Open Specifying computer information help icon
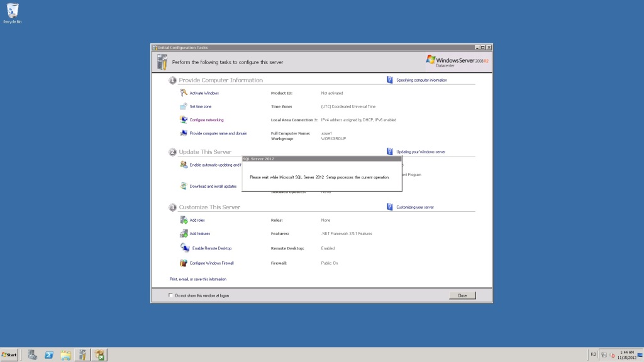 [x=390, y=80]
